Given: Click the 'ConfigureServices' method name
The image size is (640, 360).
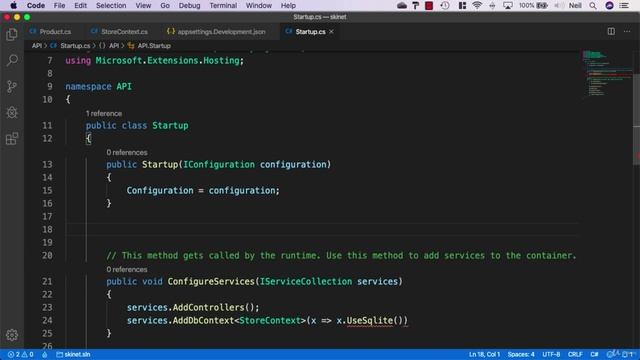Looking at the screenshot, I should click(211, 281).
